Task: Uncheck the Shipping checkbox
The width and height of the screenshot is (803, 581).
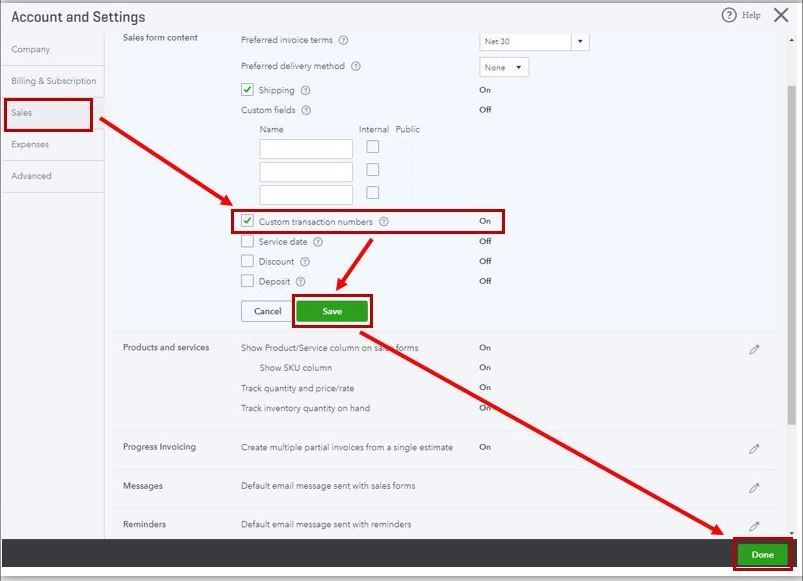Action: tap(247, 90)
